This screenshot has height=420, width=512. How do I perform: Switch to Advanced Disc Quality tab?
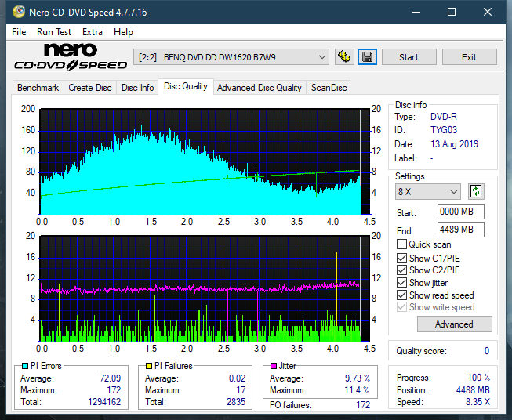tap(260, 88)
